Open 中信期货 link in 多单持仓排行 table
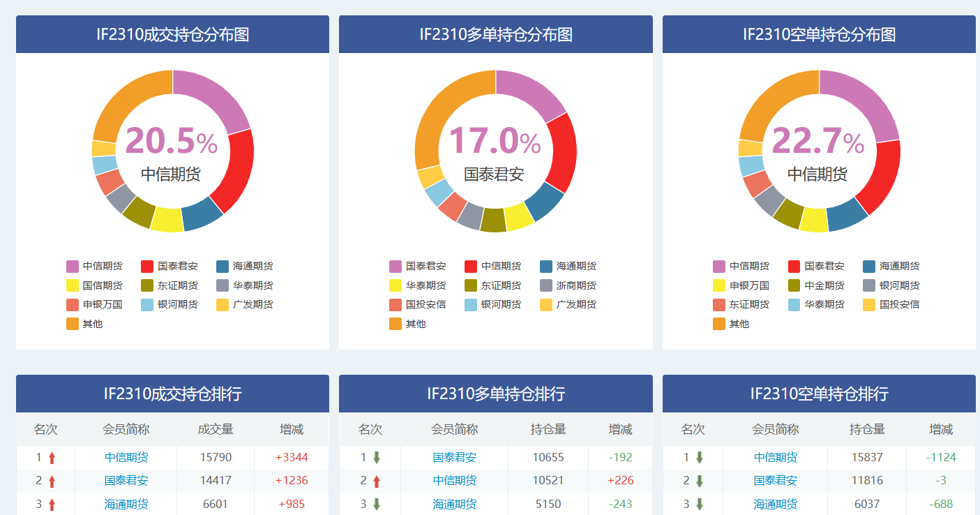The height and width of the screenshot is (515, 980). pos(455,481)
